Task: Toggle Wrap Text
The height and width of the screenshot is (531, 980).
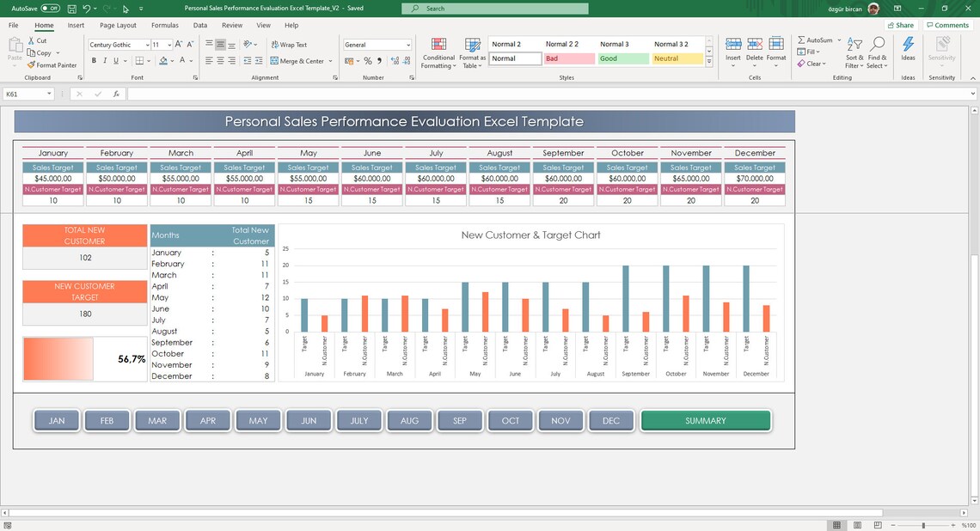Action: click(x=289, y=45)
